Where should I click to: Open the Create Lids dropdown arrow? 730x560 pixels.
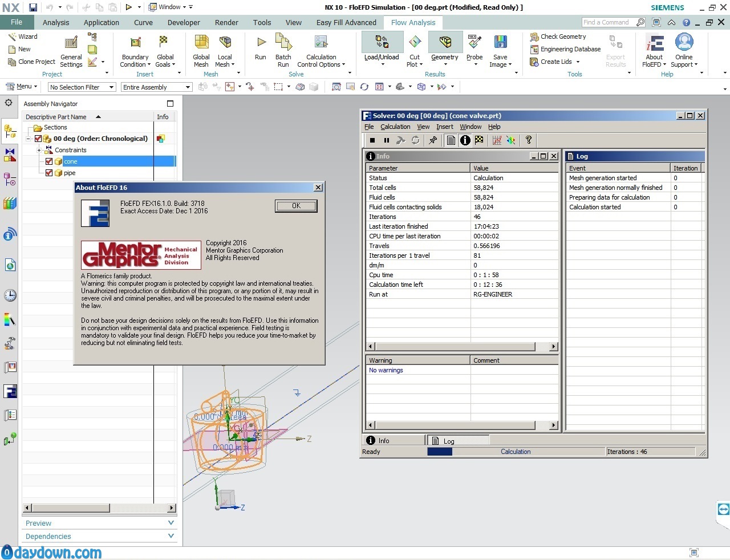578,62
